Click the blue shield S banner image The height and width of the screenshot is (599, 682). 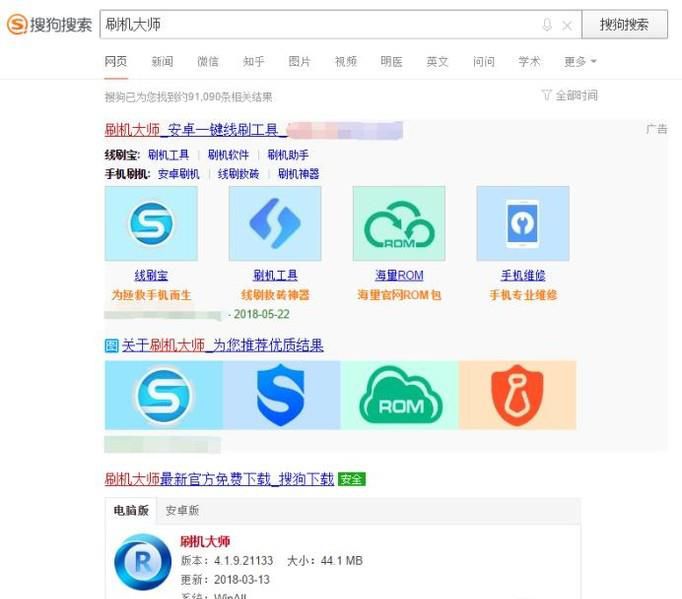[281, 395]
